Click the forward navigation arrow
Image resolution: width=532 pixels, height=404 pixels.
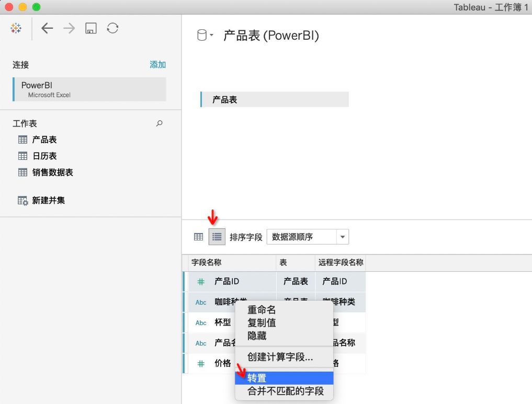(x=69, y=28)
